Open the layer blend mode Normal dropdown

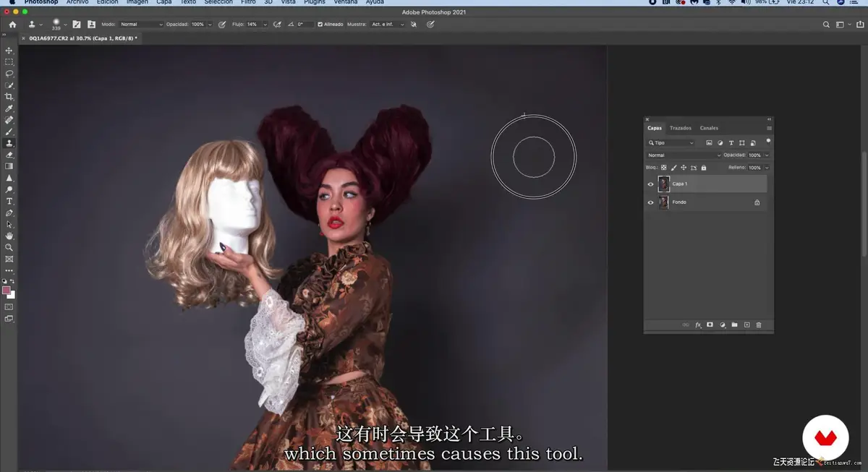point(684,155)
